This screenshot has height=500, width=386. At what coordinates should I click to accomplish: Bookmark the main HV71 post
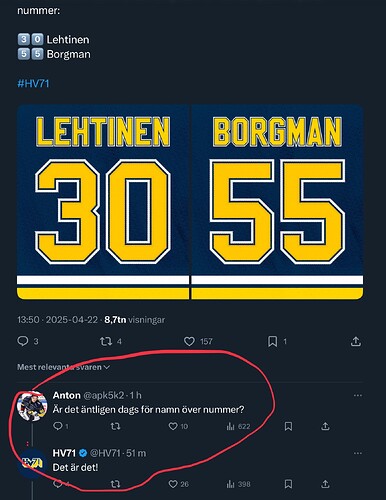click(277, 341)
